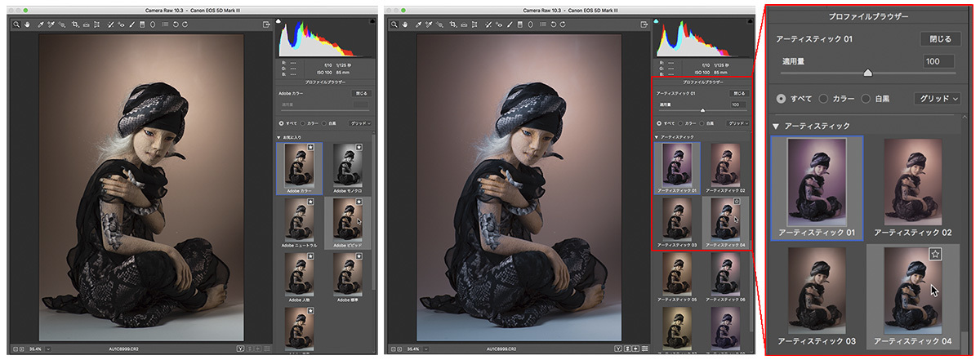Screen dimensions: 980x360
Task: Select Adobe ビビッド profile thumbnail
Action: (x=348, y=222)
